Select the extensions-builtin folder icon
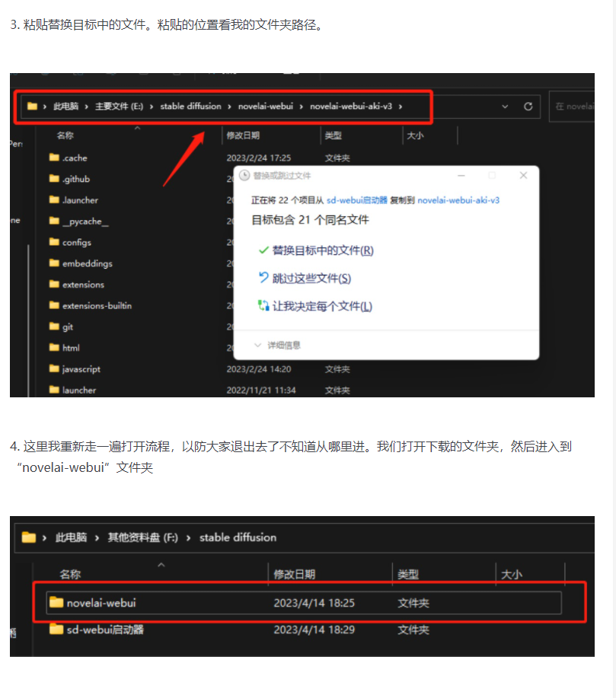 54,305
